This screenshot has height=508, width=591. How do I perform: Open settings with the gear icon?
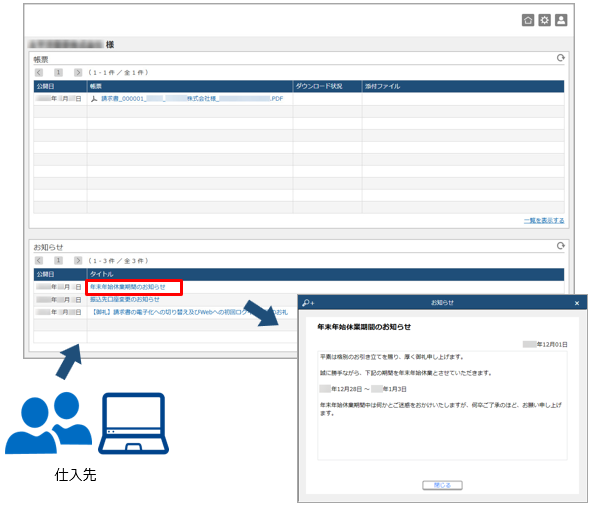(x=544, y=20)
